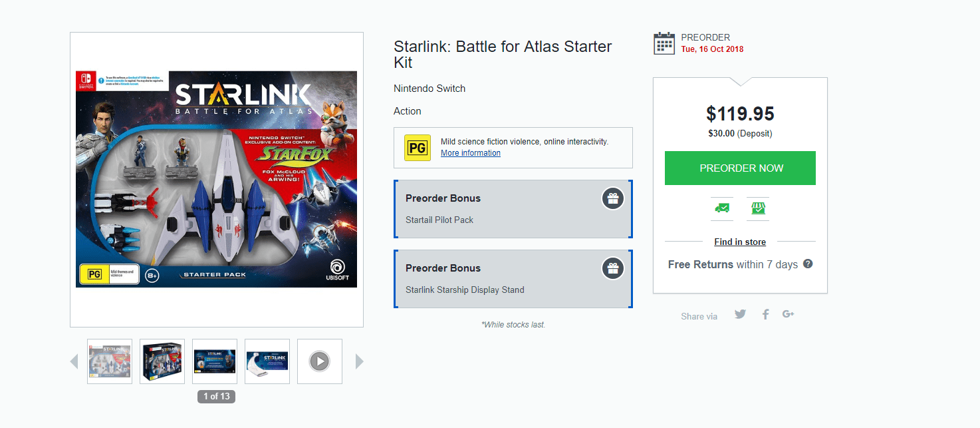Click the PG rating classification badge
The image size is (980, 428).
point(418,148)
